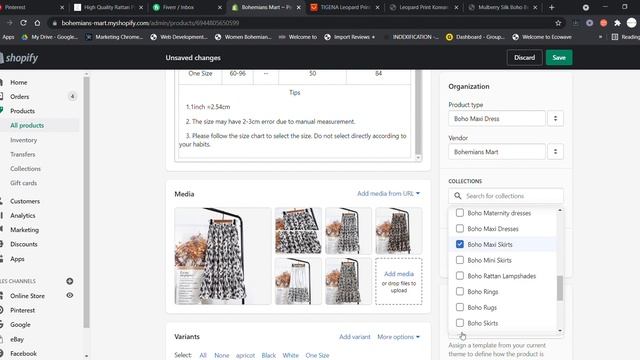Select the white skirt media thumbnail
640x360 pixels.
click(298, 281)
